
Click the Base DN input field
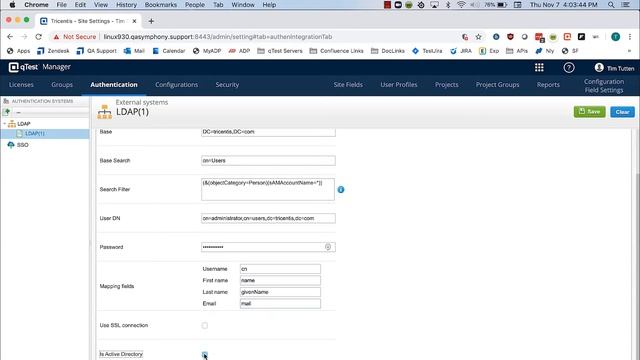click(x=268, y=132)
